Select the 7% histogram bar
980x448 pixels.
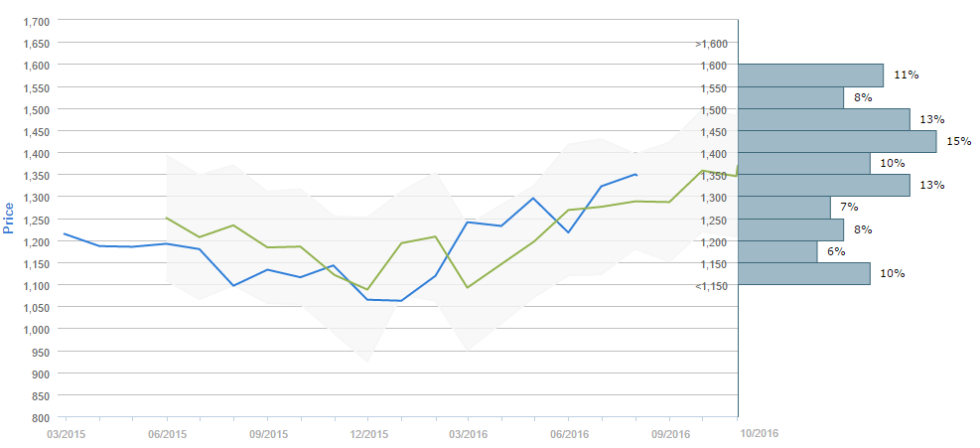(x=784, y=208)
